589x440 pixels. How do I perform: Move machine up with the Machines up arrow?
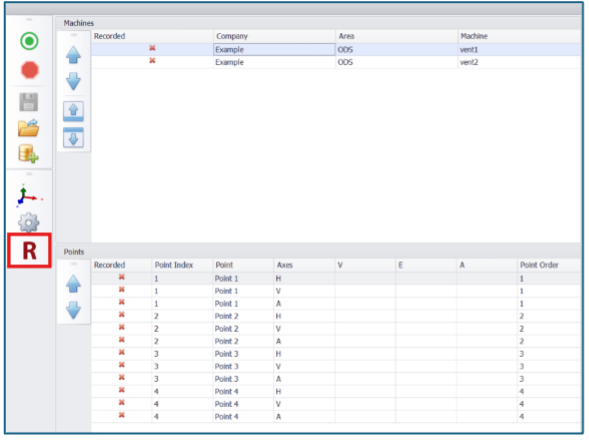[x=73, y=55]
